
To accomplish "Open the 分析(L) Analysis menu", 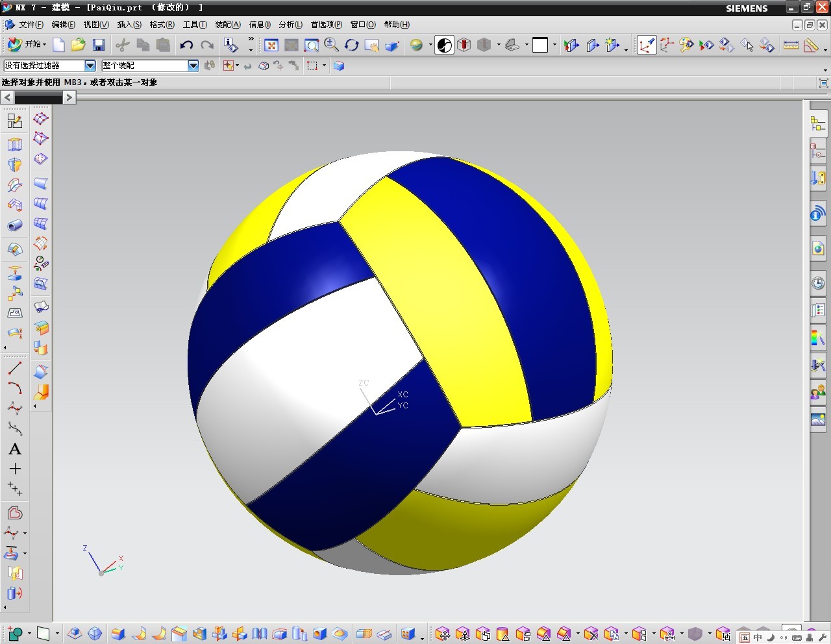I will click(291, 25).
